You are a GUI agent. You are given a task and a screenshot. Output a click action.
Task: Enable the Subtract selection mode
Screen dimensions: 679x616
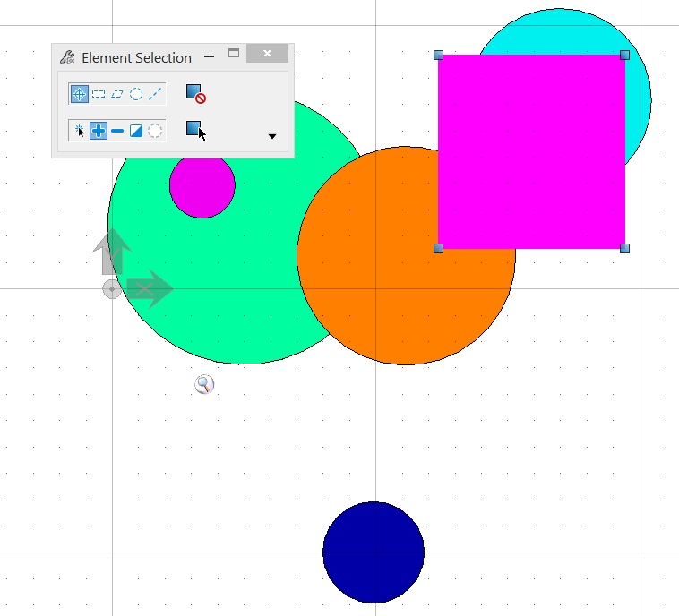117,131
